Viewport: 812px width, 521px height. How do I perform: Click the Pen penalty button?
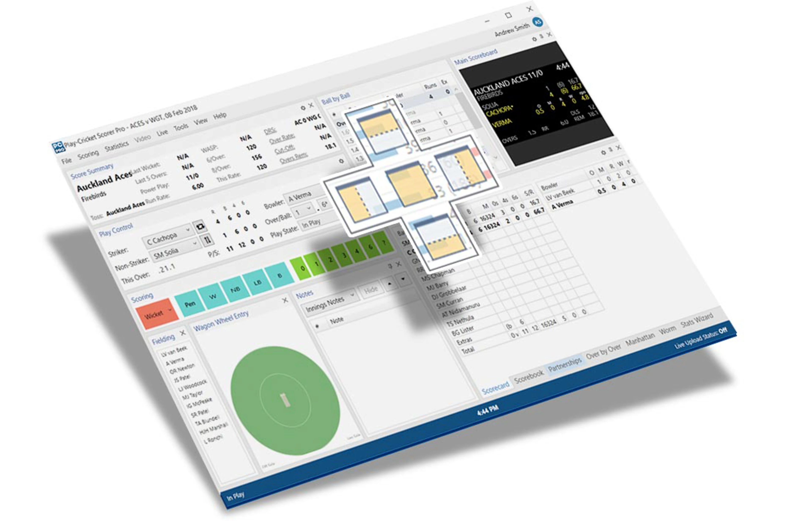pyautogui.click(x=190, y=303)
